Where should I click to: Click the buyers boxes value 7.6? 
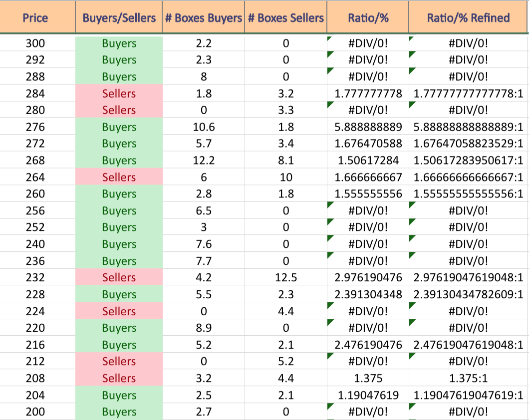click(x=204, y=244)
